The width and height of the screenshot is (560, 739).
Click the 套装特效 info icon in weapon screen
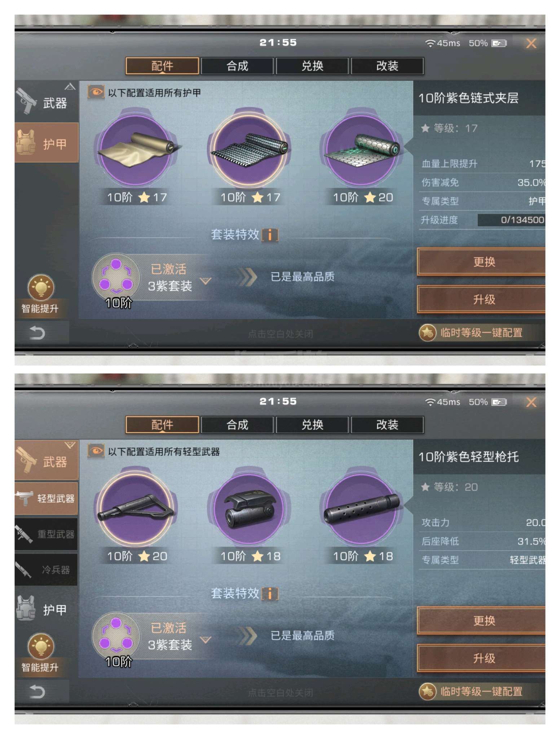(270, 594)
